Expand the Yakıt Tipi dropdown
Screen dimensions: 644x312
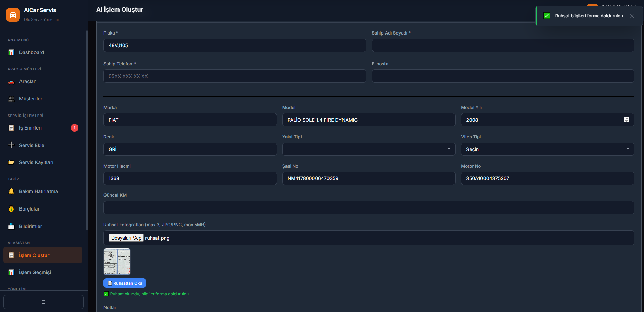(x=369, y=149)
